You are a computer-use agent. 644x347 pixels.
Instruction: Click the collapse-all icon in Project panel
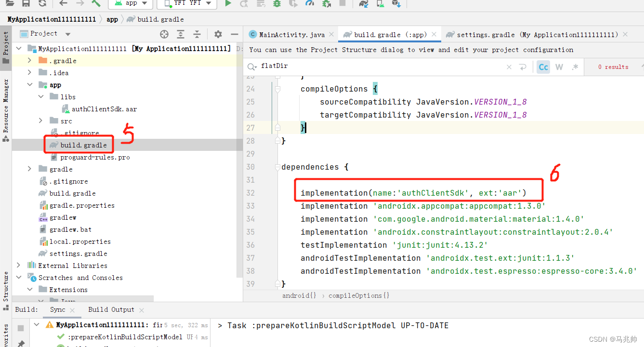point(197,34)
